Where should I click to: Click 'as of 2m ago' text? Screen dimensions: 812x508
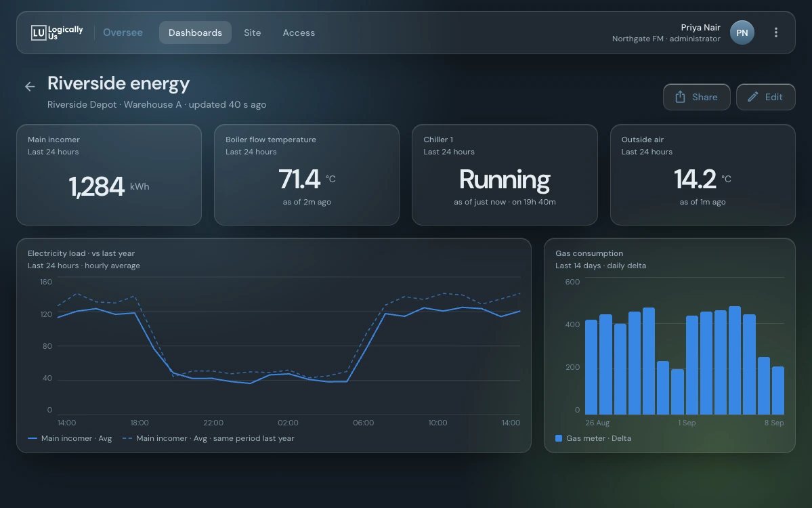[307, 202]
